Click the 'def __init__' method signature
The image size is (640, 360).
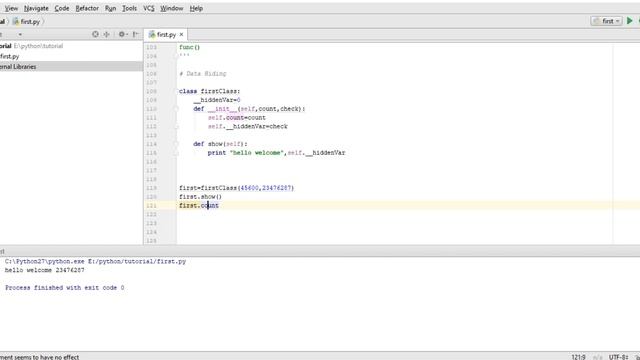point(249,109)
